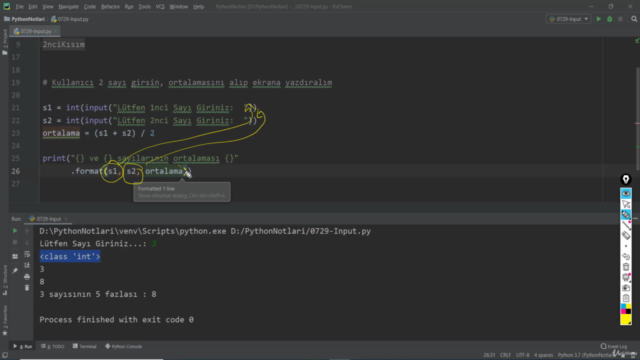Open the Event Log
Viewport: 640px width, 360px height.
tap(614, 347)
